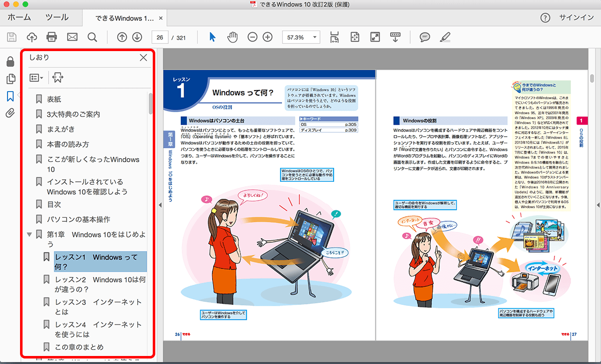Open ここが新しくなったWindows 10 bookmark
This screenshot has height=364, width=601.
93,164
